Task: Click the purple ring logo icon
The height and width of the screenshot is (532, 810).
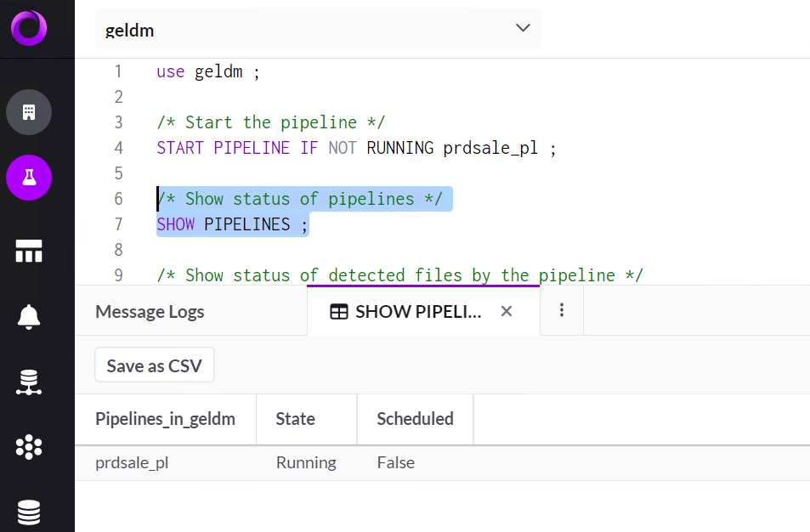Action: tap(29, 28)
